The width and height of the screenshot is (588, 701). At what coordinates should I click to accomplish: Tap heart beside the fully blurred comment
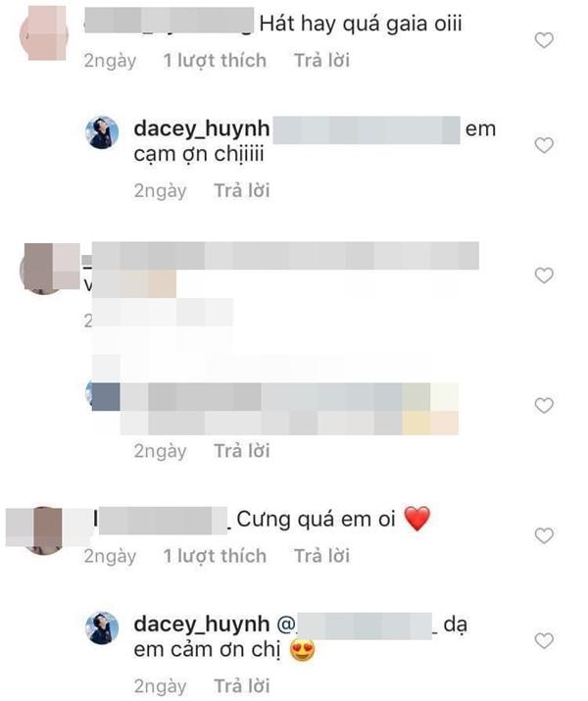tap(544, 275)
